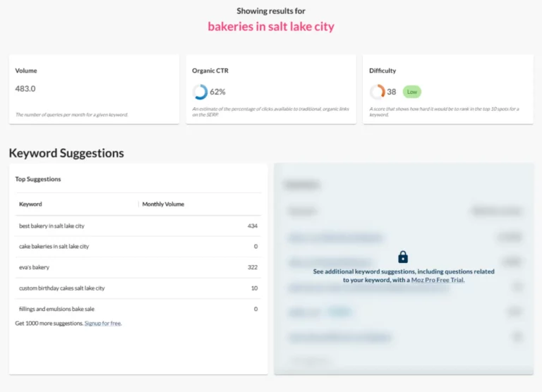Image resolution: width=542 pixels, height=392 pixels.
Task: Click the Organic CTR description text
Action: [x=271, y=111]
